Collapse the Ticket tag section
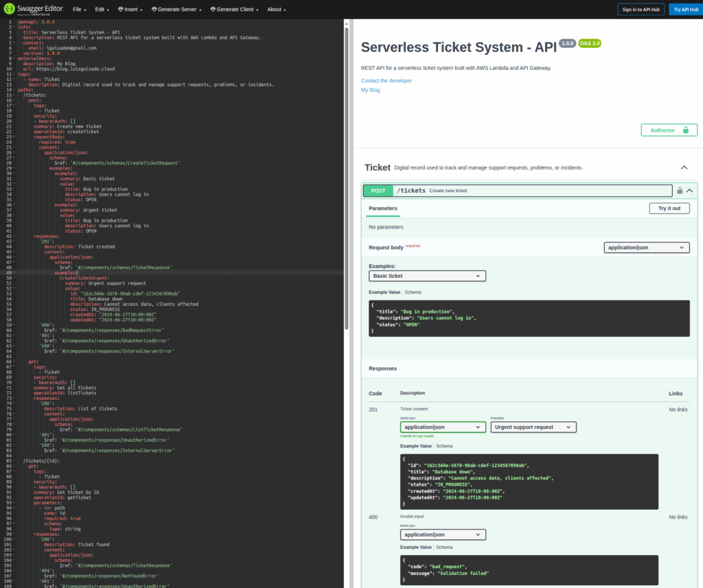703x588 pixels. 684,167
